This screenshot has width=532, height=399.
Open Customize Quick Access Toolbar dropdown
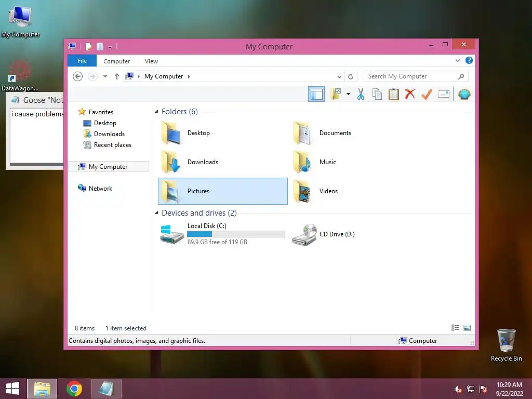[110, 47]
